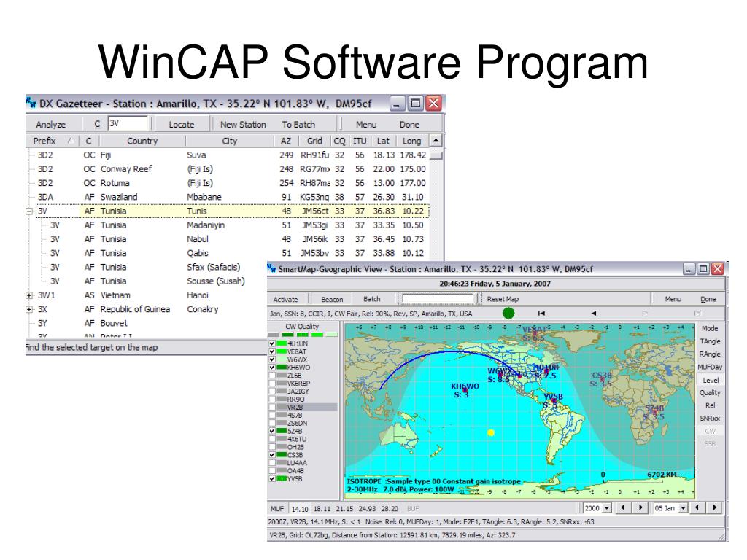Minimize the SmartMap window

pos(689,268)
